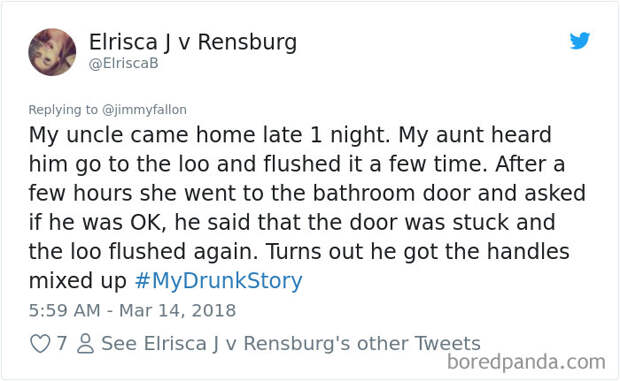Viewport: 620px width, 381px height.
Task: Open the 5:59 AM tweet timestamp
Action: tap(64, 310)
